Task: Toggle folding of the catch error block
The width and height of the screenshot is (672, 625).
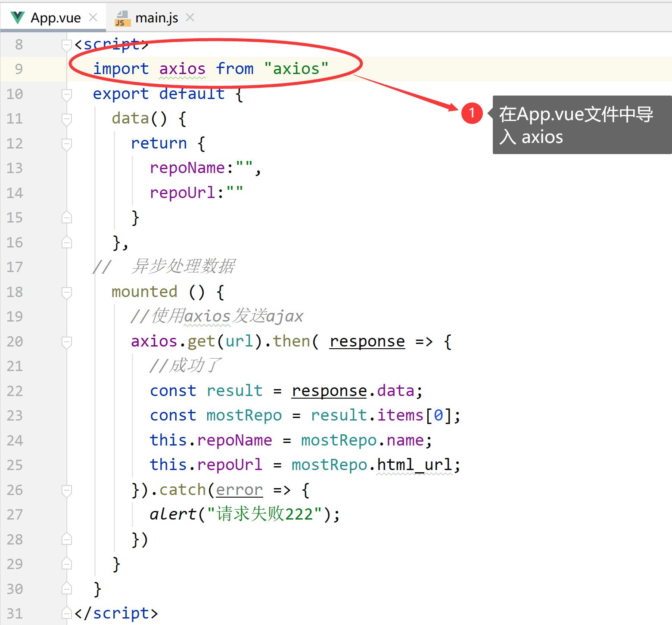Action: (67, 489)
